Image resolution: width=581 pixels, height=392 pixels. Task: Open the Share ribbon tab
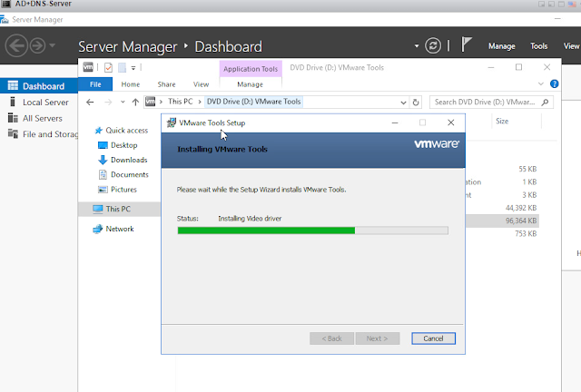(166, 84)
